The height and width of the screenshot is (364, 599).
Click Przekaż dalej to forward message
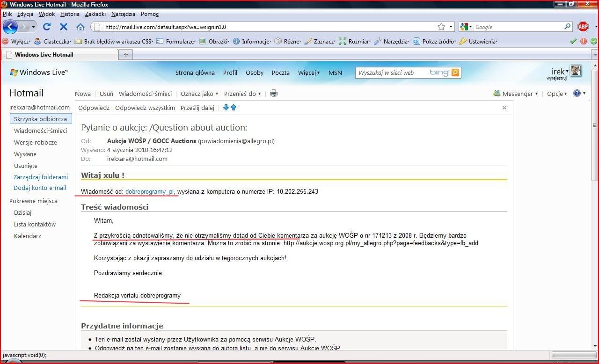click(197, 108)
